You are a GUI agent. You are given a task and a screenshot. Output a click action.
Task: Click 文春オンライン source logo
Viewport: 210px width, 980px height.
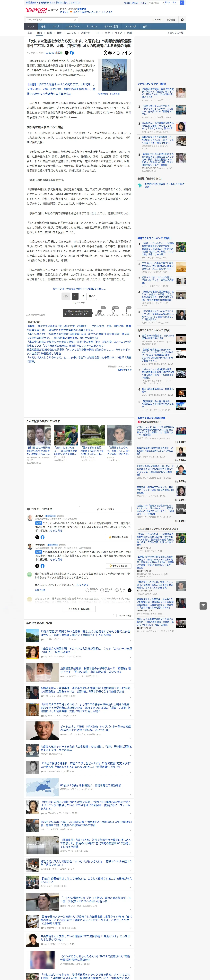coord(117,53)
